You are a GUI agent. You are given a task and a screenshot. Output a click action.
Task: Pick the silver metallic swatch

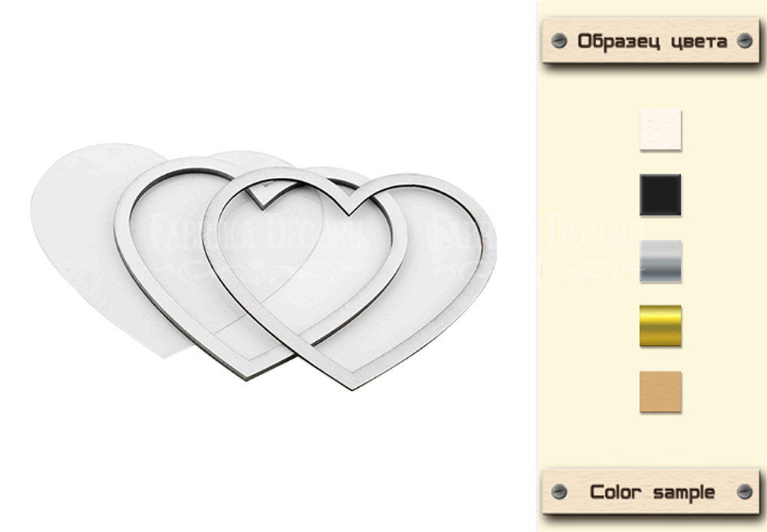(x=660, y=261)
